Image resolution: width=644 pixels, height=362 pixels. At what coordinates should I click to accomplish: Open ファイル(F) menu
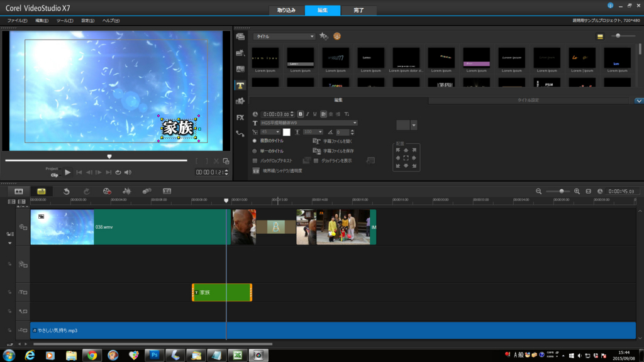[x=17, y=21]
